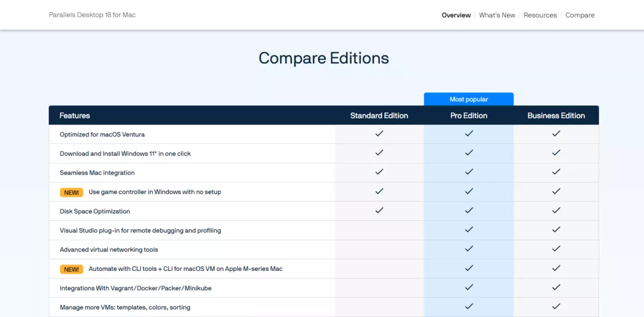This screenshot has height=317, width=644.
Task: Click Business checkmark for Advanced virtual networking tools
Action: tap(556, 249)
